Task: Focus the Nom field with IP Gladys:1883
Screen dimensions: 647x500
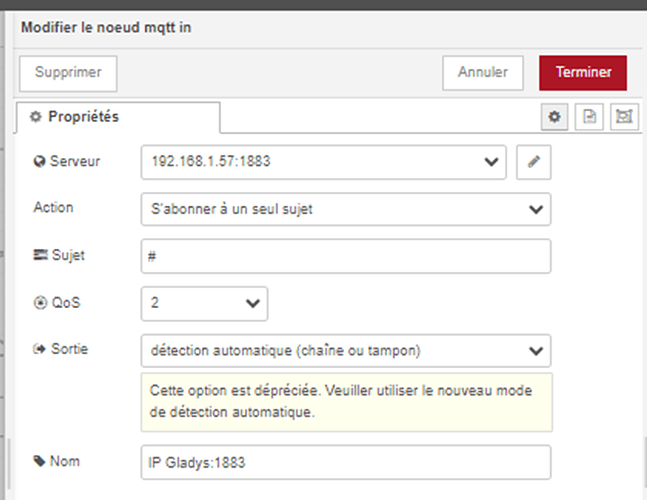Action: [345, 462]
